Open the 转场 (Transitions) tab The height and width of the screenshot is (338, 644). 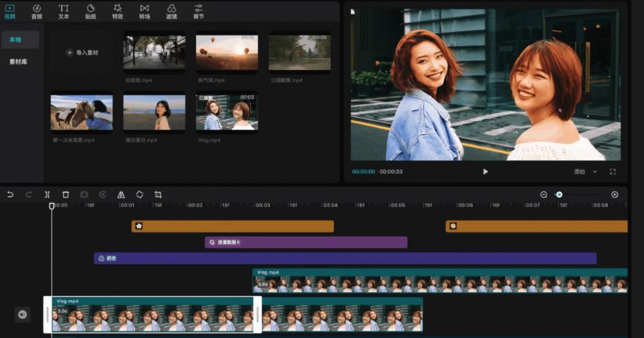coord(145,12)
